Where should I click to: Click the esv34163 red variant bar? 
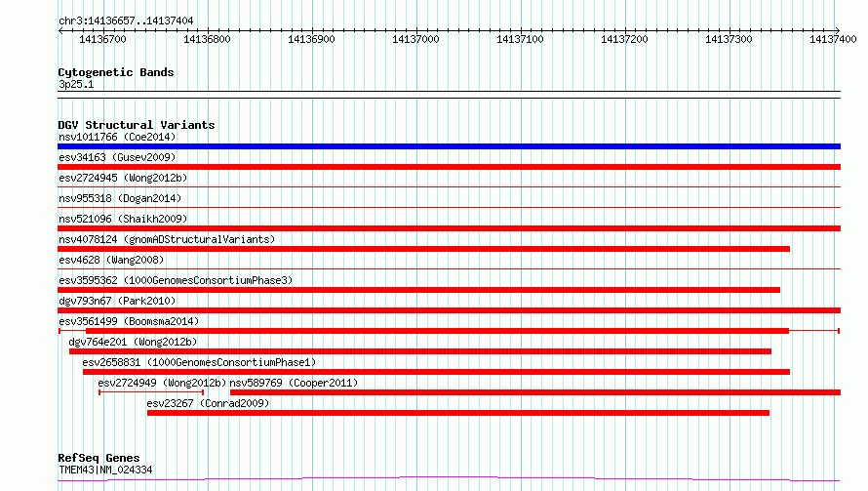tap(449, 167)
